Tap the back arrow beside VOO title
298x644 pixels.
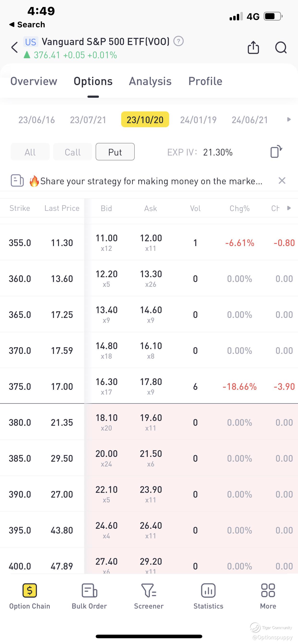click(x=15, y=47)
